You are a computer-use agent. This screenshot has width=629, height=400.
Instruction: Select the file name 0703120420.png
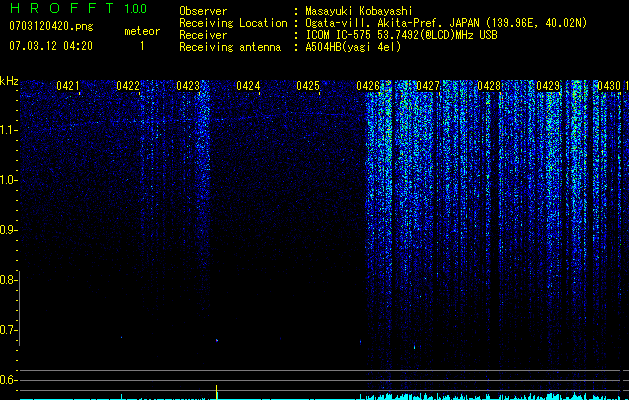(x=51, y=26)
